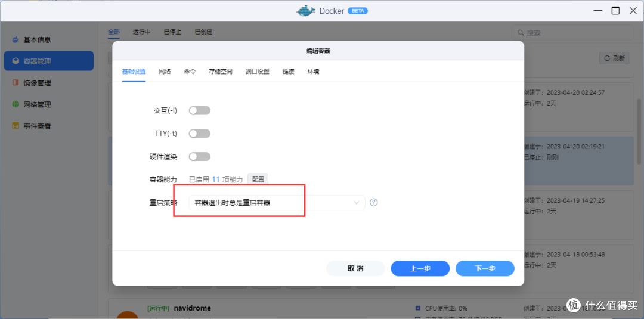644x319 pixels.
Task: Select the 运行中 filter tab
Action: (142, 32)
